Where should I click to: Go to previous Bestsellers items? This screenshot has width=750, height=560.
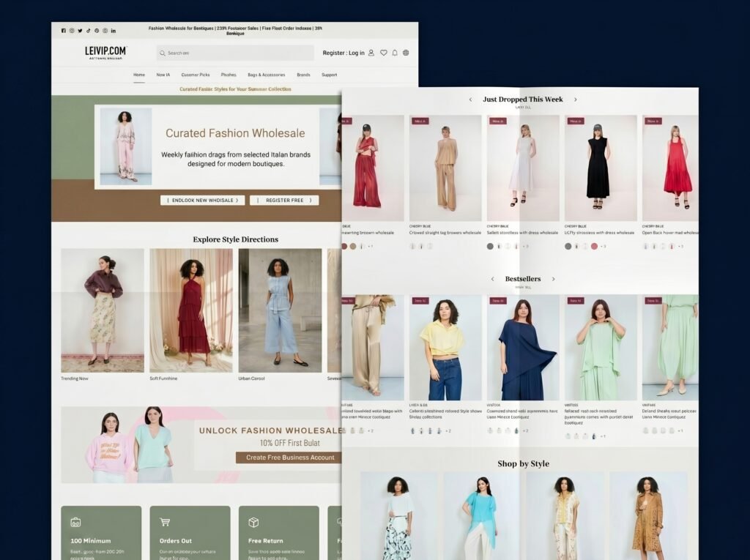tap(493, 279)
